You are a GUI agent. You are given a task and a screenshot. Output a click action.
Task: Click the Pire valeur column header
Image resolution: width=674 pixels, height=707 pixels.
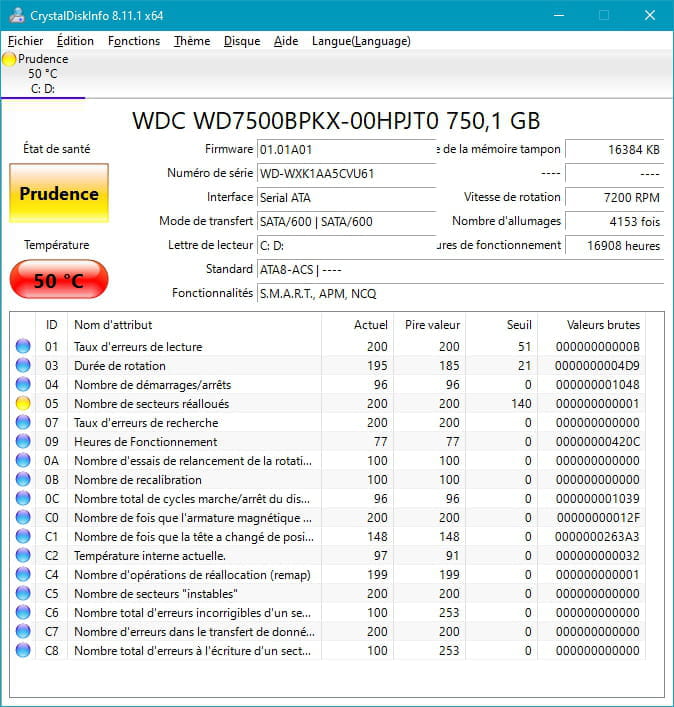pyautogui.click(x=430, y=325)
